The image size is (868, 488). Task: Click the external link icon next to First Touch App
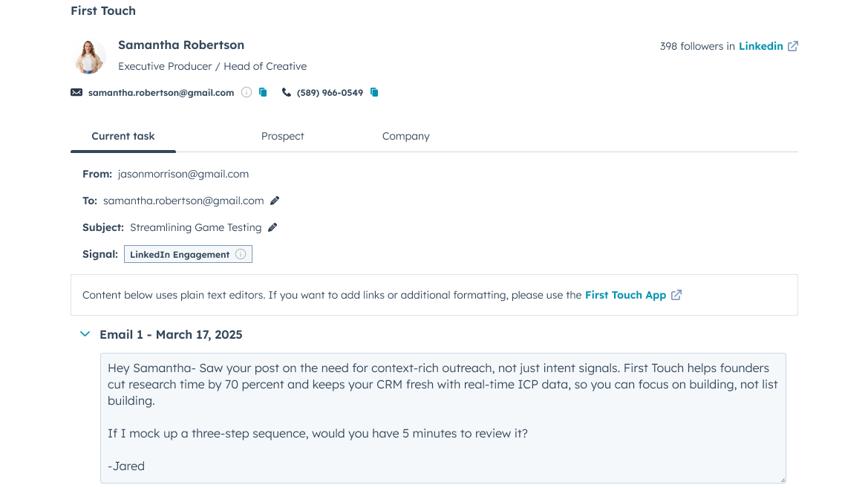(676, 294)
